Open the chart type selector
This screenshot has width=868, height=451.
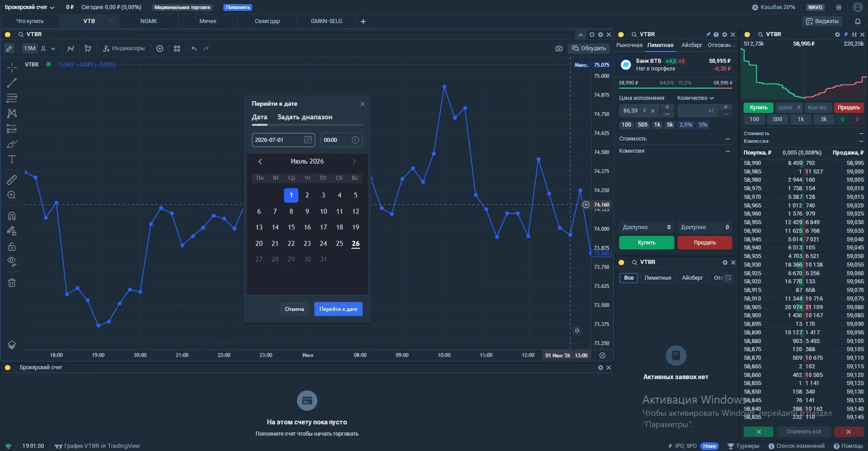[x=71, y=48]
